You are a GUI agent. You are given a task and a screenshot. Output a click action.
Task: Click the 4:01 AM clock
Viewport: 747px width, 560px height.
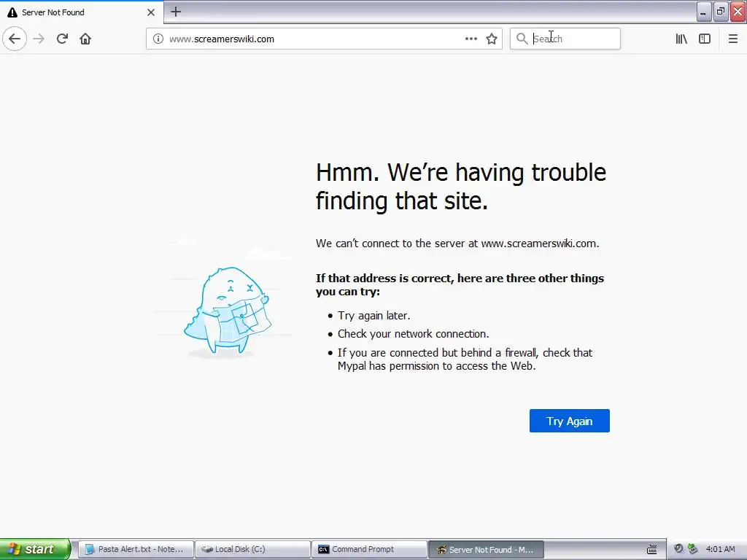720,549
